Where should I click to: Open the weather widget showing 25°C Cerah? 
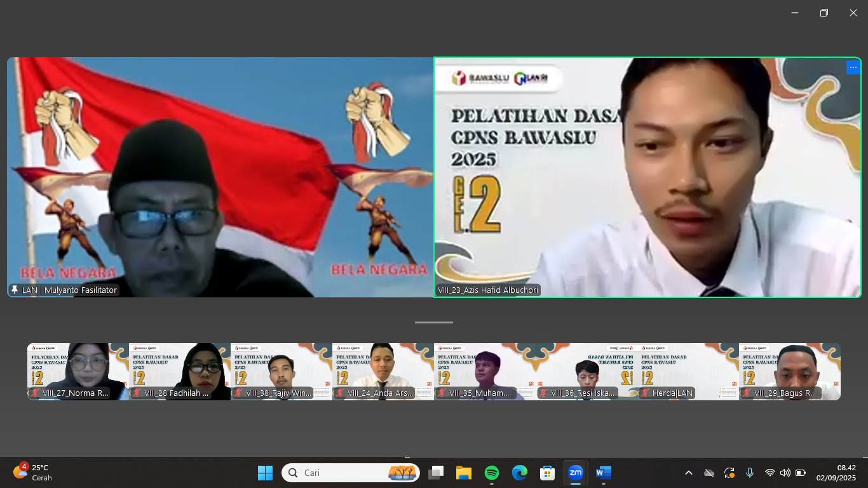click(x=33, y=473)
